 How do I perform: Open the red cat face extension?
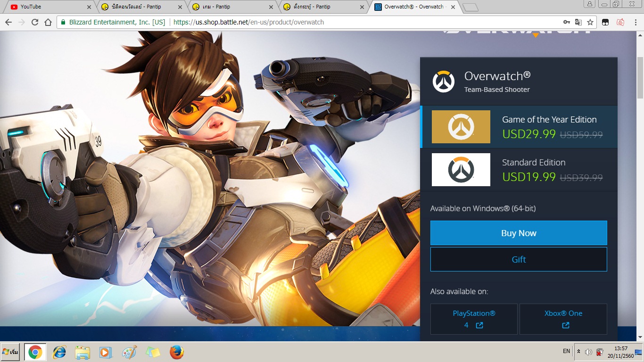[x=620, y=22]
